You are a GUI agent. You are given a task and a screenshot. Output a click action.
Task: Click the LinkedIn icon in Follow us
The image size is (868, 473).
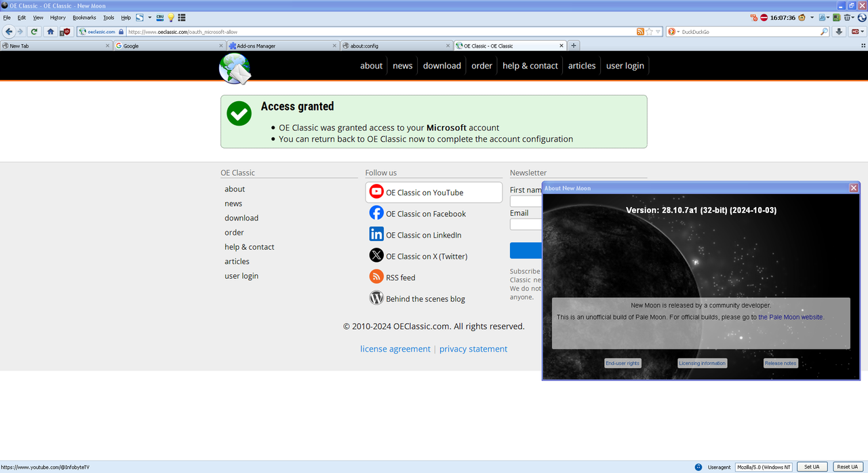376,234
